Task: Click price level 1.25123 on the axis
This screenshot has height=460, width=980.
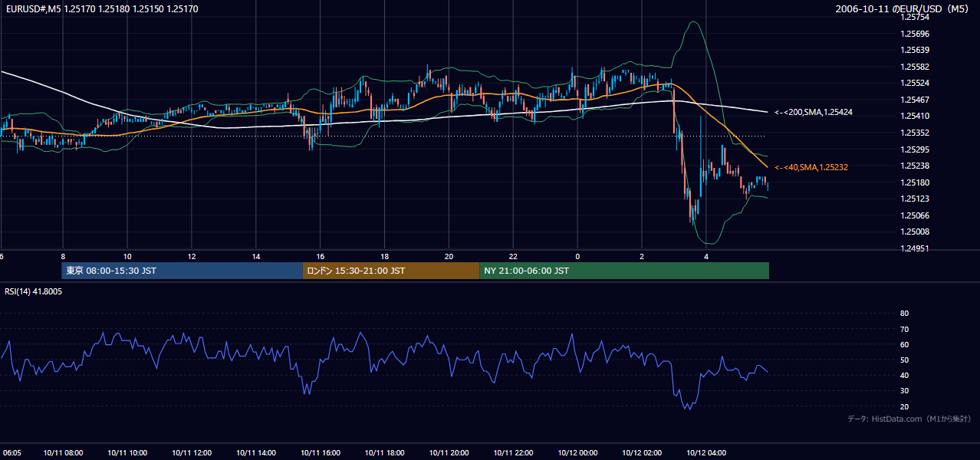Action: coord(915,199)
